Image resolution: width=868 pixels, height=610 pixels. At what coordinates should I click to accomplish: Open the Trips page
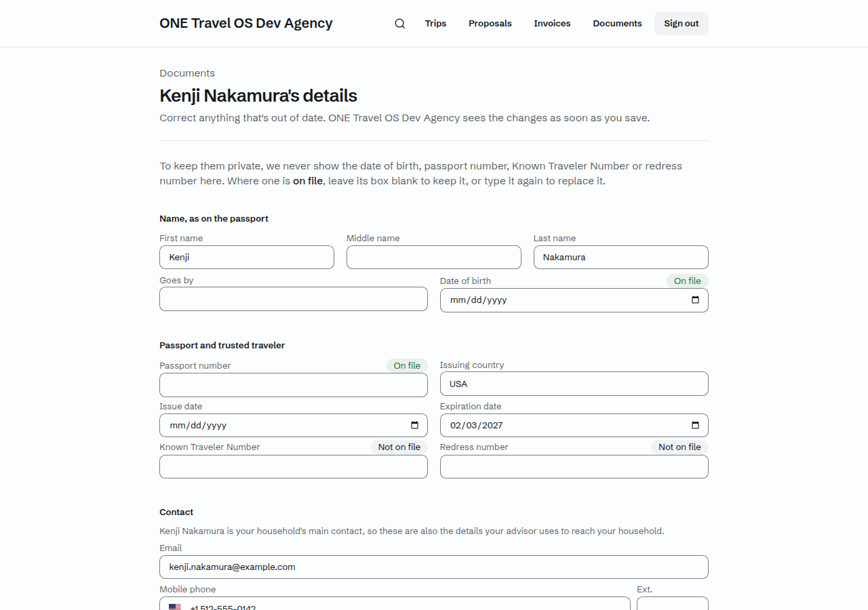(x=435, y=24)
